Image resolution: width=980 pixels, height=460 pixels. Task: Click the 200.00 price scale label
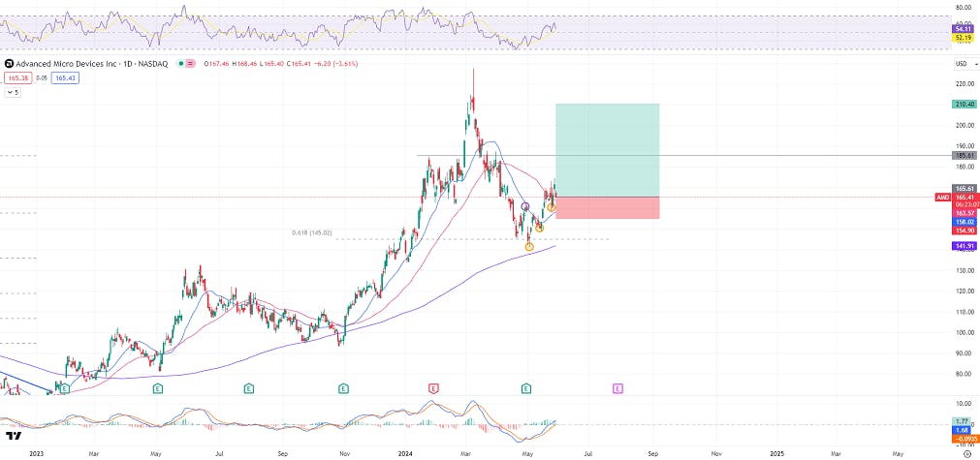coord(964,125)
